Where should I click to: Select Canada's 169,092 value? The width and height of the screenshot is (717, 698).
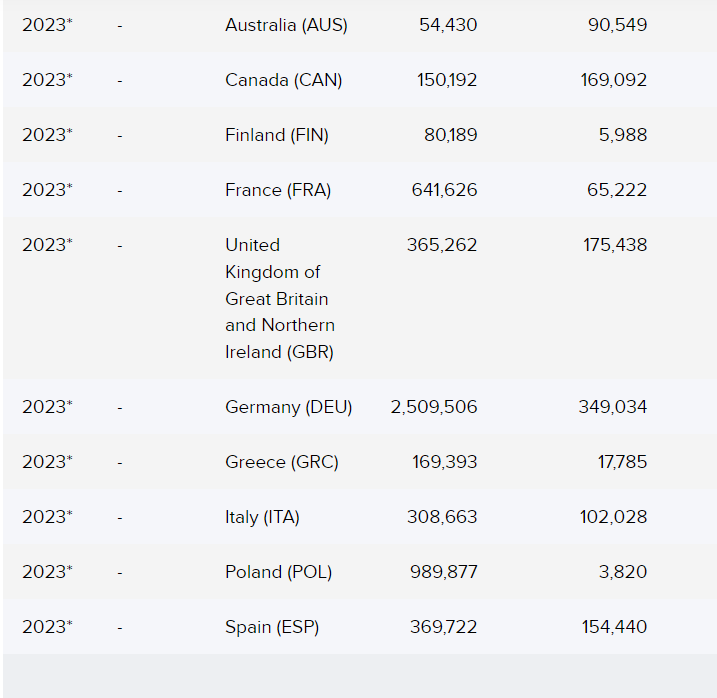pos(613,80)
